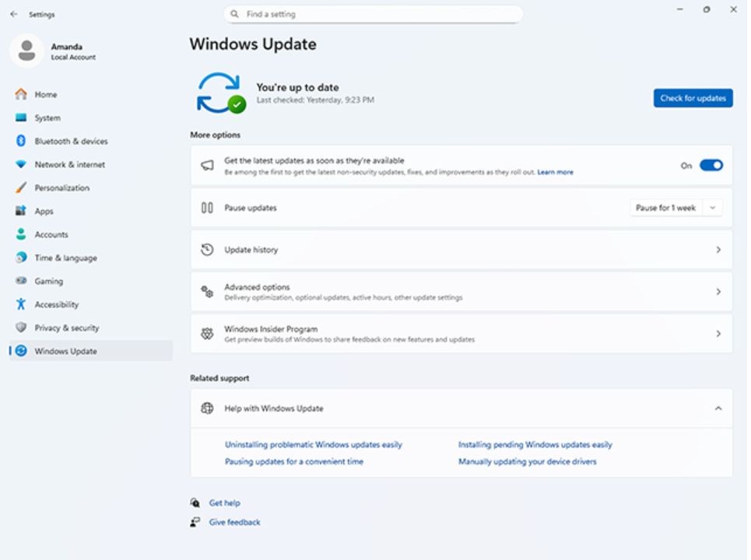Open the Learn more link
Image resolution: width=751 pixels, height=560 pixels.
(x=555, y=172)
